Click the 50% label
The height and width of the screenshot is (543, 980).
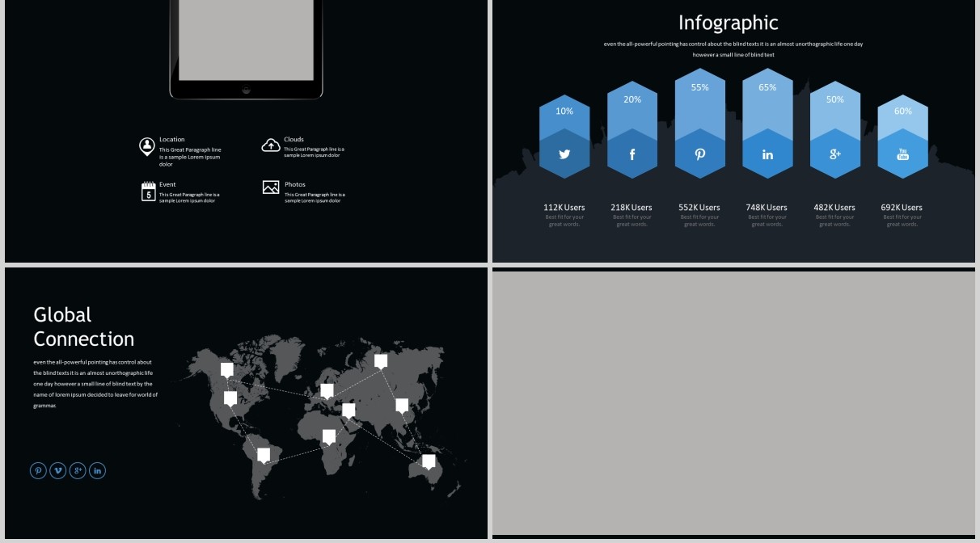click(835, 99)
